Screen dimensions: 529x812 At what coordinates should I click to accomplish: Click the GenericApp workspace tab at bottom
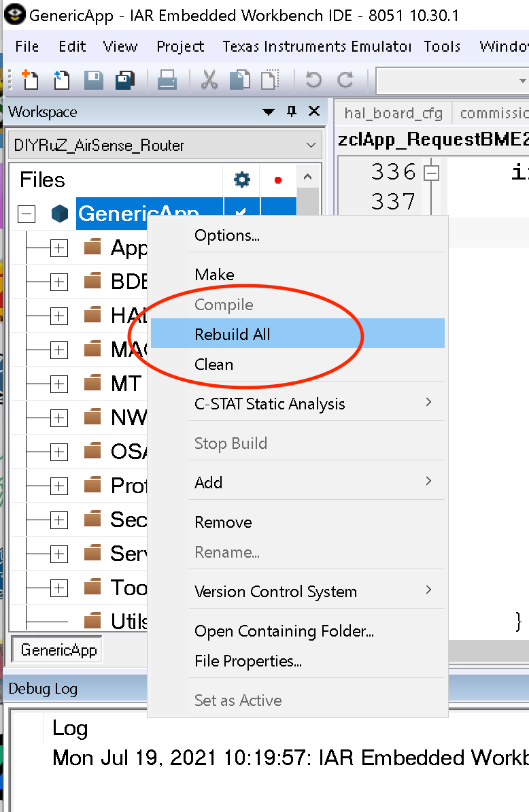[x=58, y=650]
